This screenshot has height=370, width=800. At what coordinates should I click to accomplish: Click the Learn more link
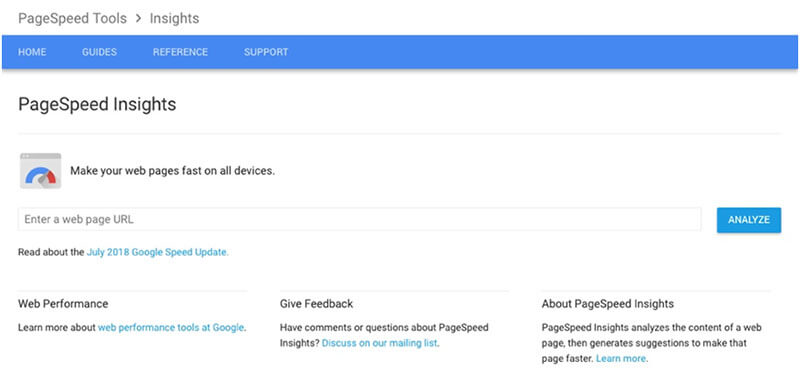pos(621,358)
